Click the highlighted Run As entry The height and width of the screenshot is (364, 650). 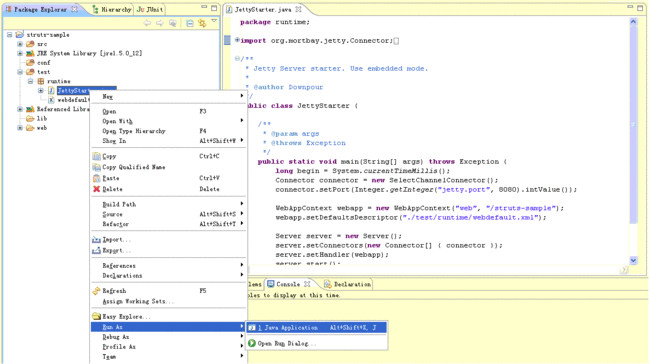[x=169, y=327]
